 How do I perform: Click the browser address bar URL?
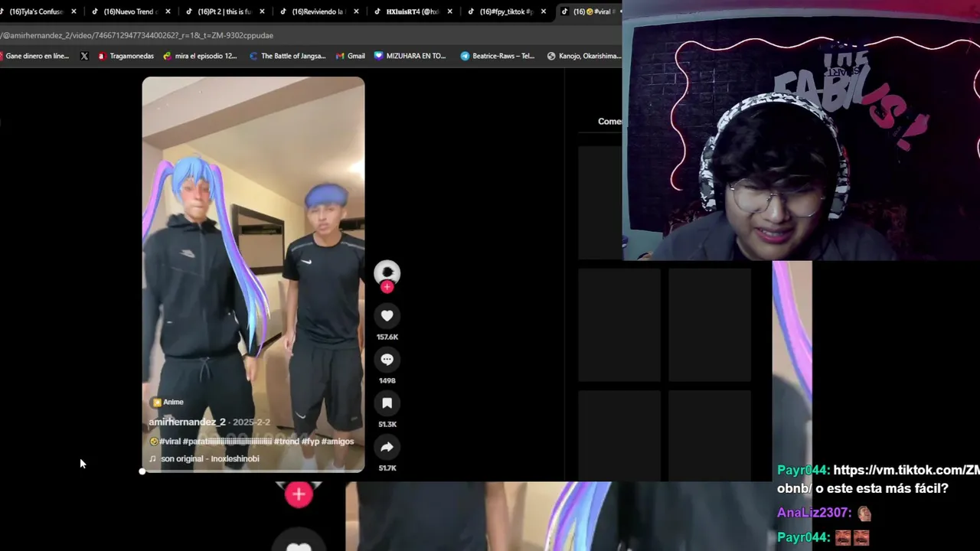(x=138, y=35)
